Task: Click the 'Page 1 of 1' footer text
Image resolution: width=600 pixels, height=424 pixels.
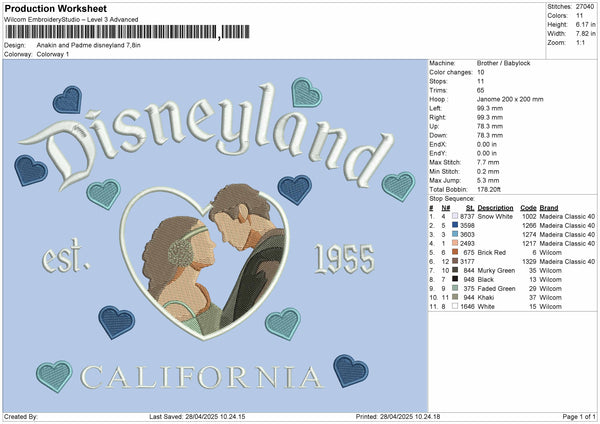Action: pos(579,417)
